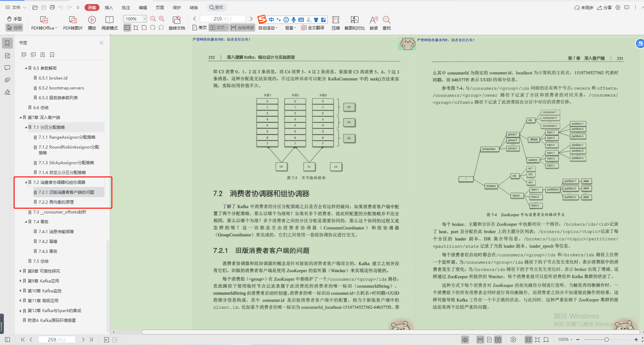The width and height of the screenshot is (644, 345).
Task: Switch to 保护 protect tab
Action: tap(177, 7)
